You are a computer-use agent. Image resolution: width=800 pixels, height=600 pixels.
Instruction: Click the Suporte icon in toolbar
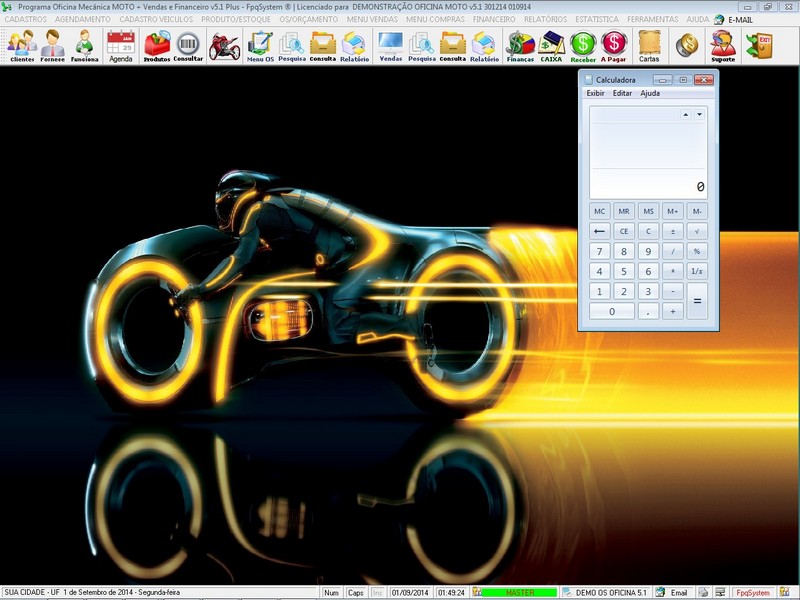click(x=722, y=45)
